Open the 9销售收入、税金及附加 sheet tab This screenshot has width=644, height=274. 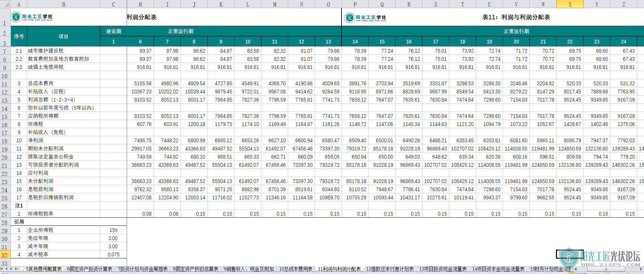coord(249,269)
